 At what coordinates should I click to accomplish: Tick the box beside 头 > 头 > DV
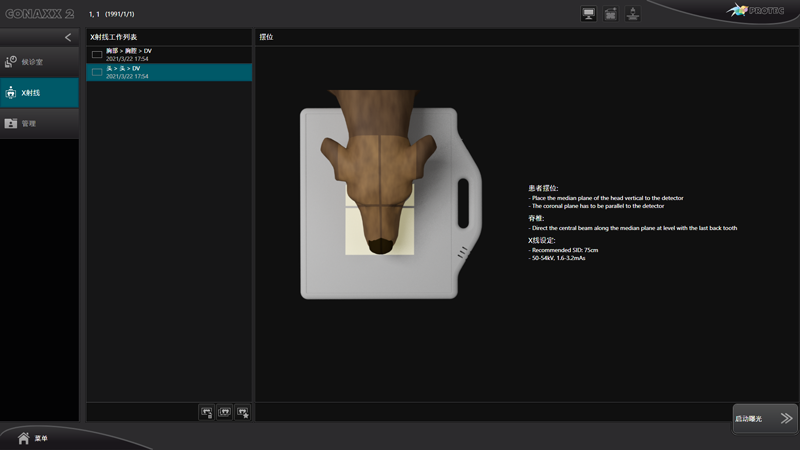coord(97,72)
